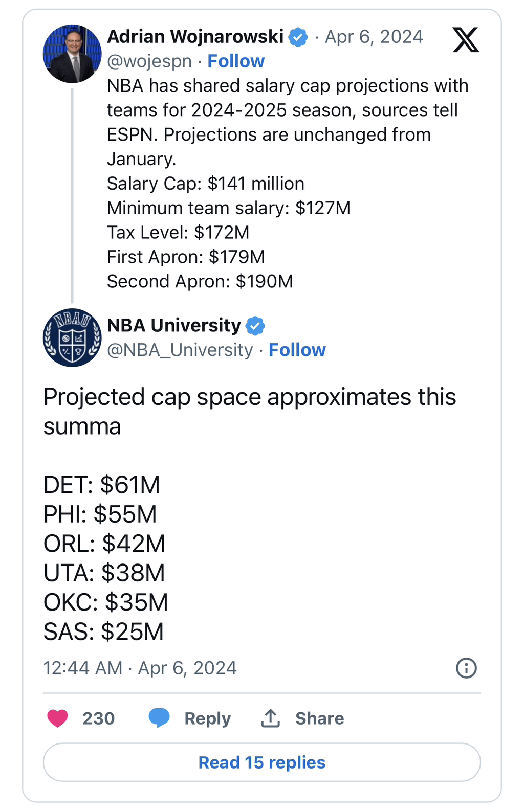Click NBA University's verified badge

tap(255, 326)
